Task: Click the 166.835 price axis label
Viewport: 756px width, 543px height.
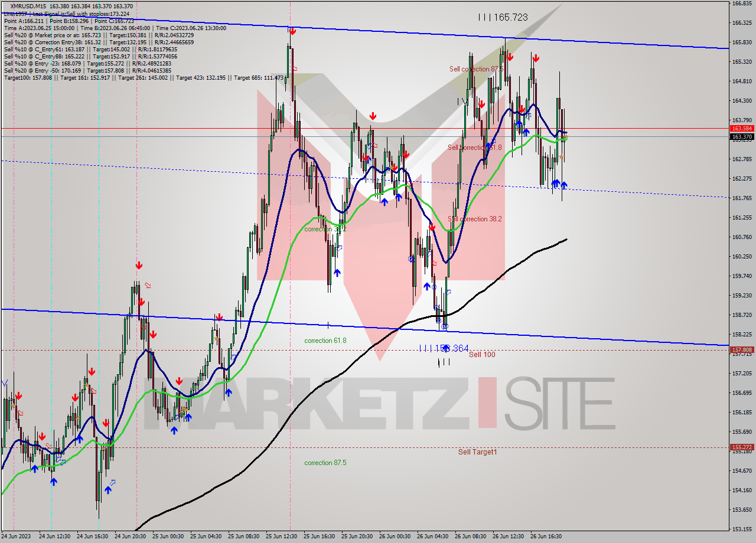Action: pyautogui.click(x=742, y=4)
